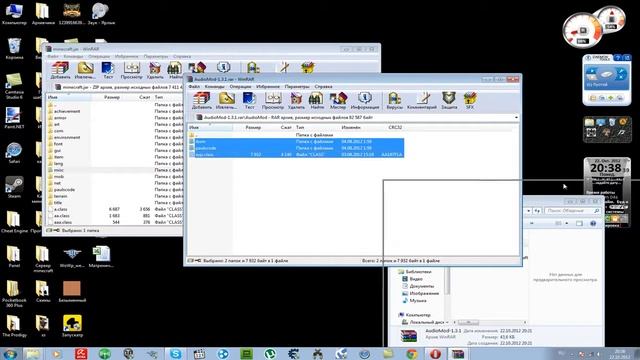
Task: Open Skype from the taskbar
Action: click(x=176, y=354)
